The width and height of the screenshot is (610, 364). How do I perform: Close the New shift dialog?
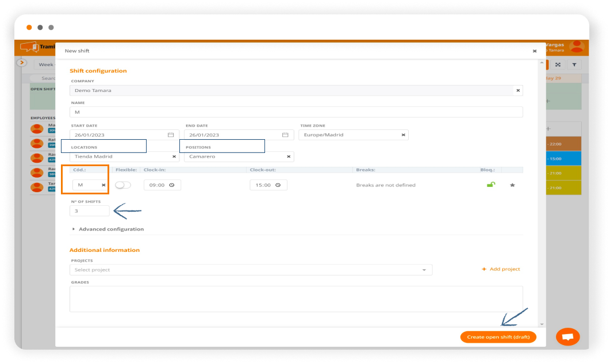[534, 51]
